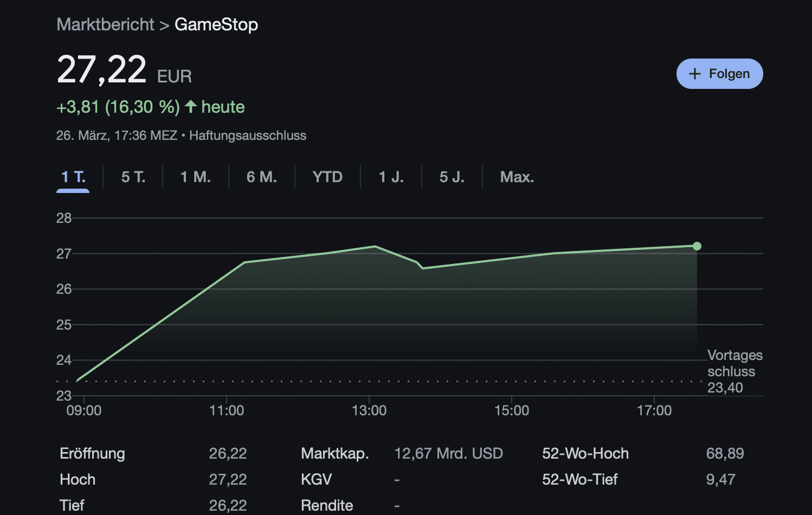812x515 pixels.
Task: Show the 6 M. chart range
Action: pos(262,177)
